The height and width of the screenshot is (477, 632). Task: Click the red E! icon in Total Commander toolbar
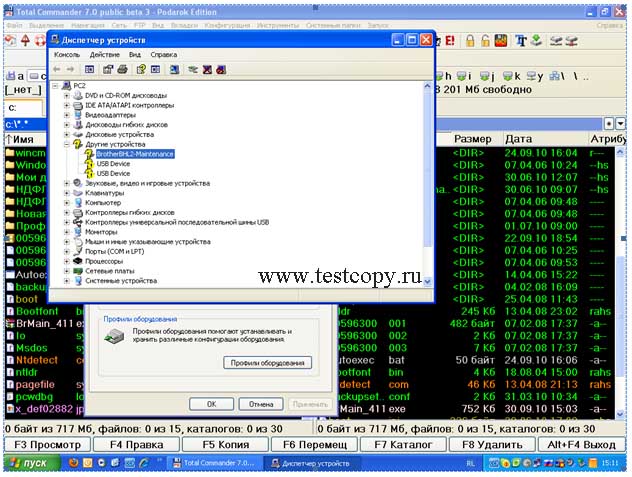tap(449, 41)
